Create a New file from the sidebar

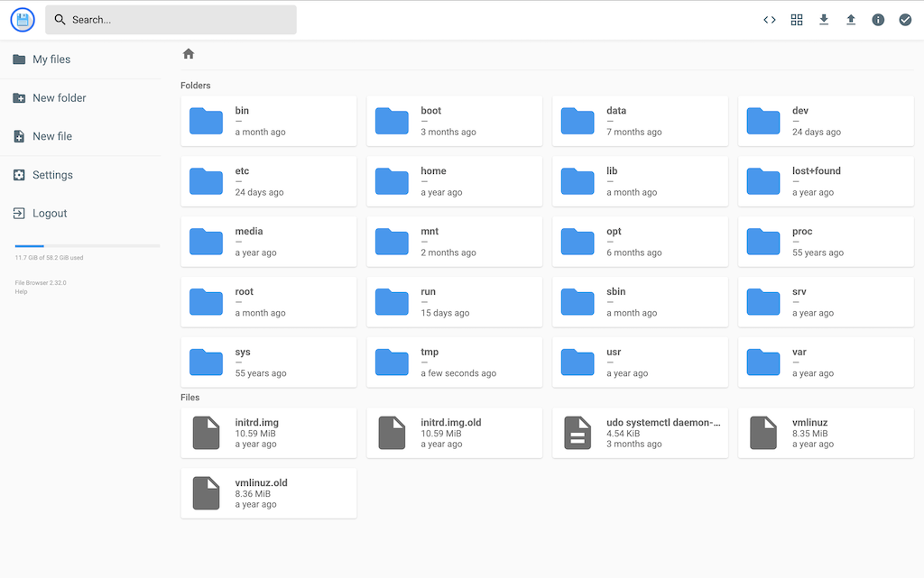51,136
